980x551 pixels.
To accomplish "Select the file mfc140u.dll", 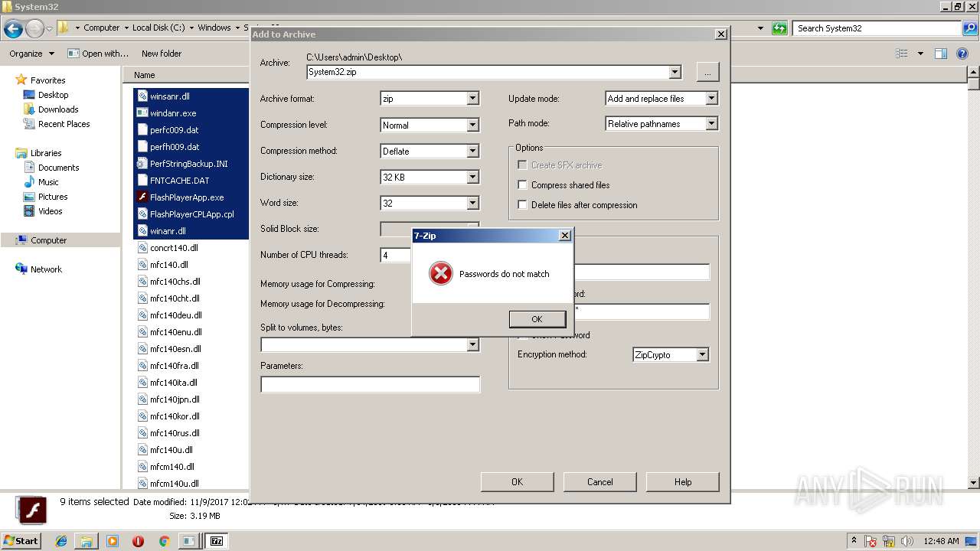I will (x=171, y=450).
